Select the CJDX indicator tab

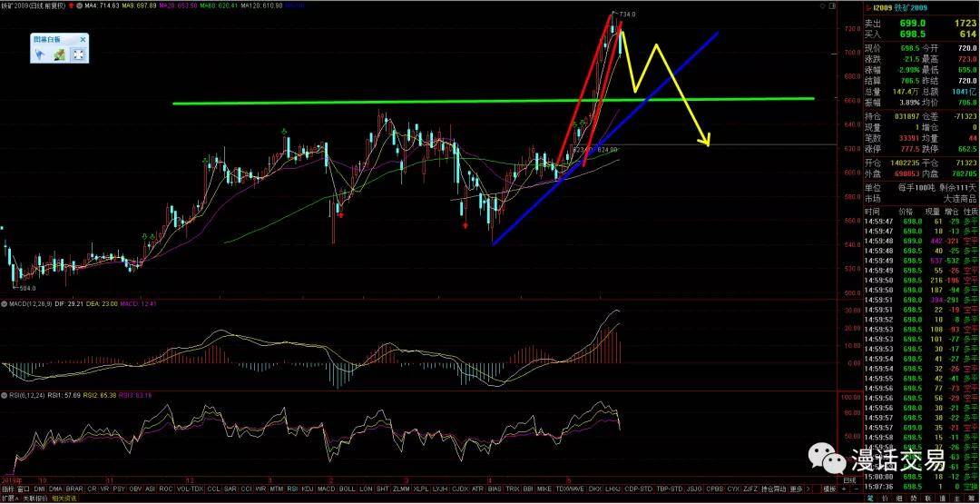[x=460, y=489]
